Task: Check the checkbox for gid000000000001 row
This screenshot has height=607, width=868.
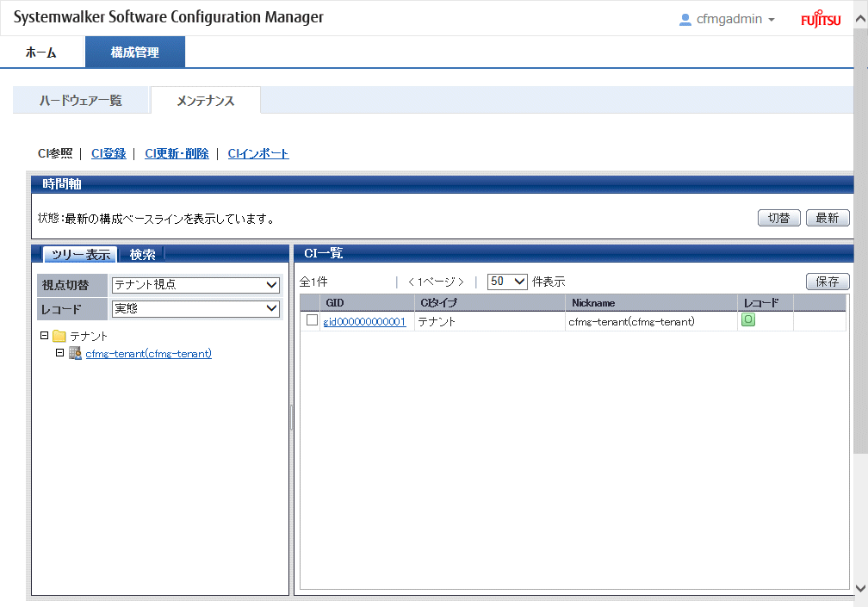Action: 313,320
